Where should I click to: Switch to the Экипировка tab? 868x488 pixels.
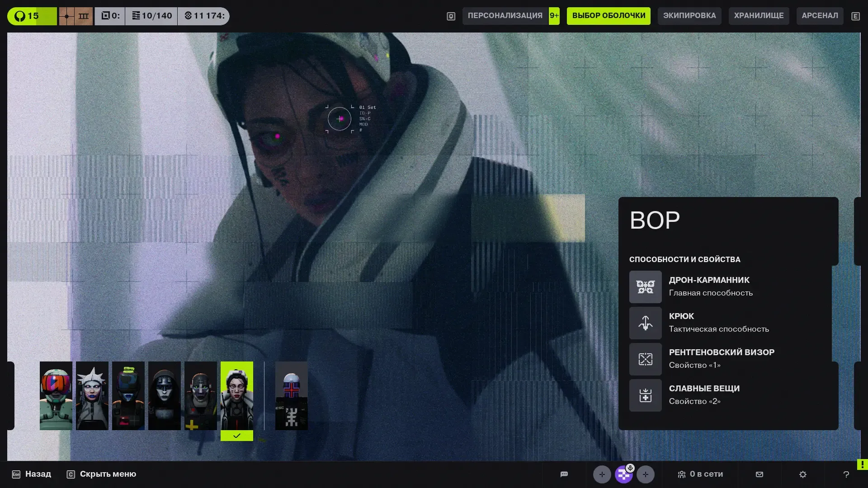point(689,16)
